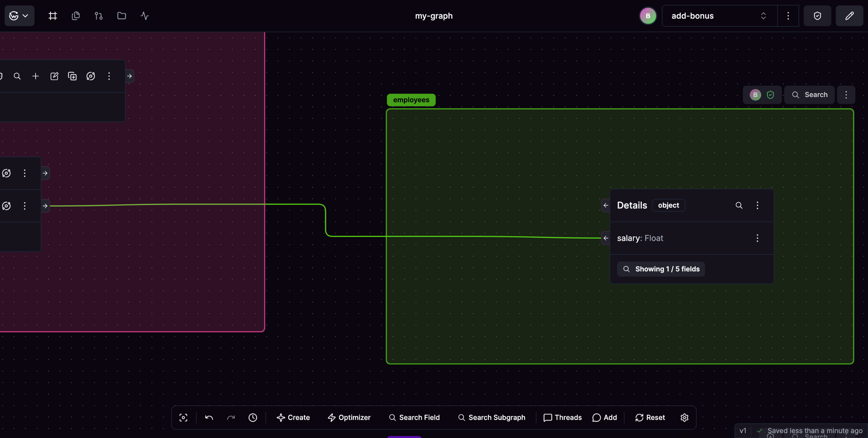Undo the last change
Screen dimensions: 868x438
[x=209, y=418]
